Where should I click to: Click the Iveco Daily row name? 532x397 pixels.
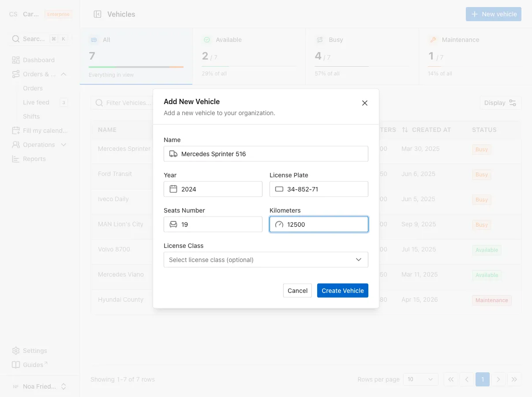[113, 199]
